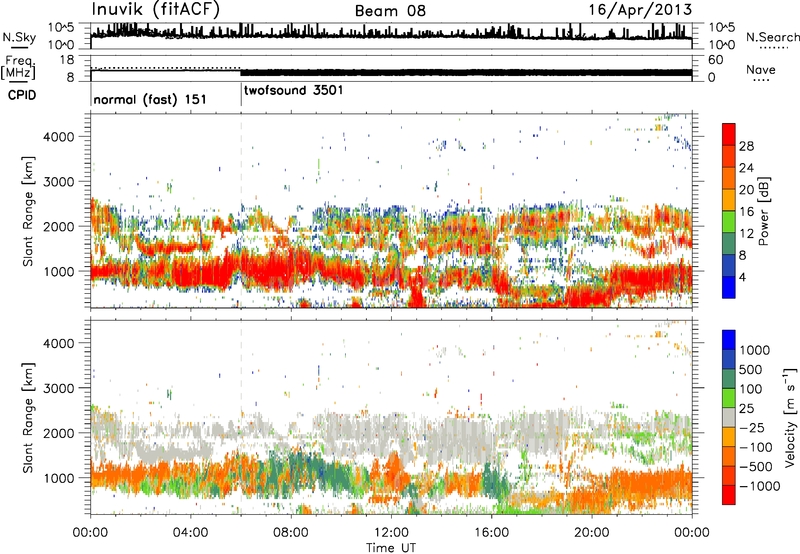Click velocity panel 'Slant Range [km]' title
Viewport: 800px width, 554px height.
[28, 417]
